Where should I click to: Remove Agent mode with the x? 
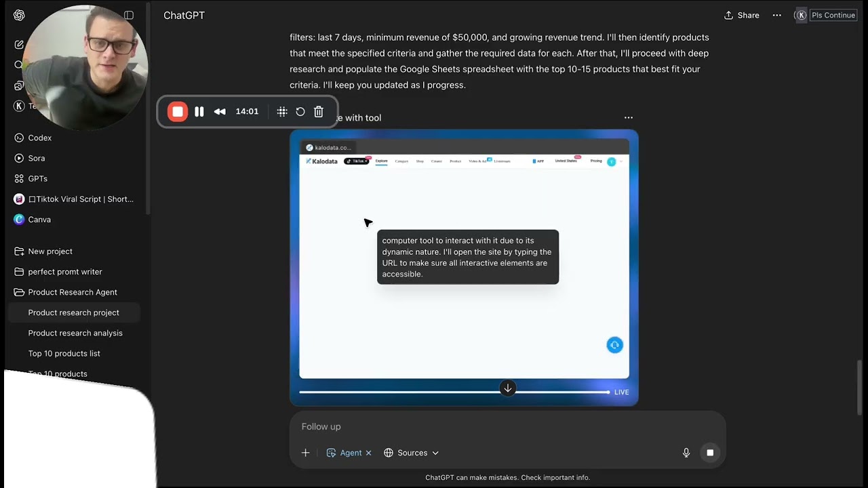[368, 453]
